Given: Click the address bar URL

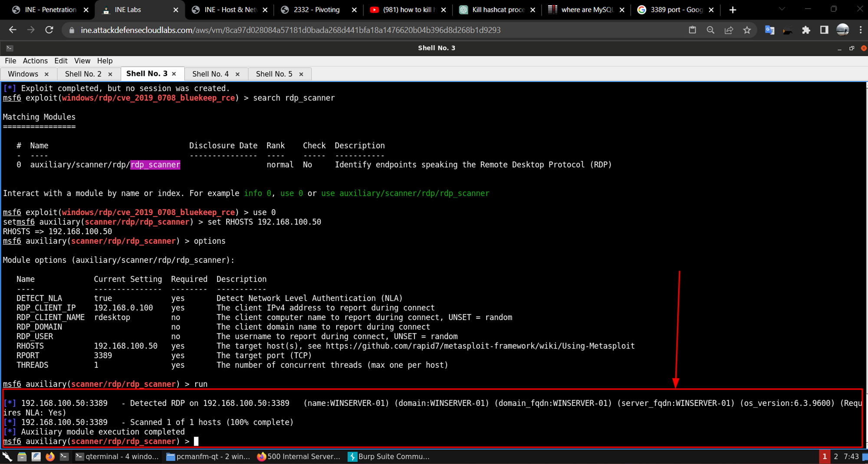Looking at the screenshot, I should point(290,30).
